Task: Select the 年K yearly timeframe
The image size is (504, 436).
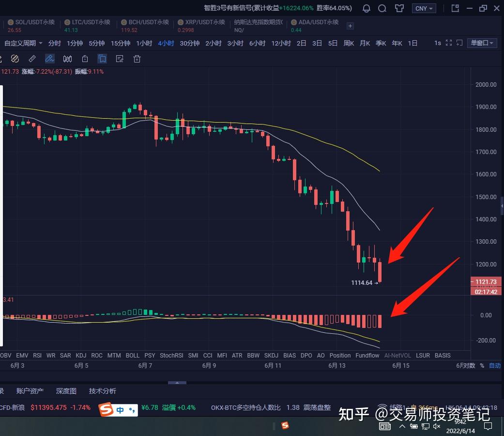Action: pos(397,43)
